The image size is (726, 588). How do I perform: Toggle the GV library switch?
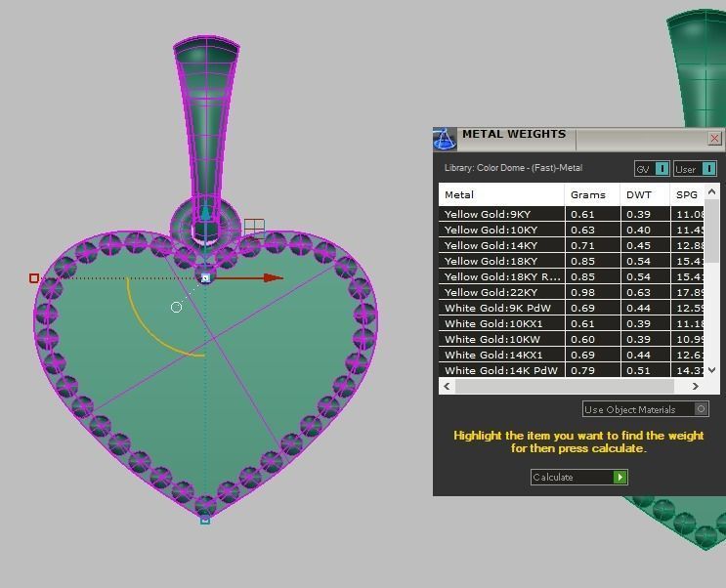point(652,169)
